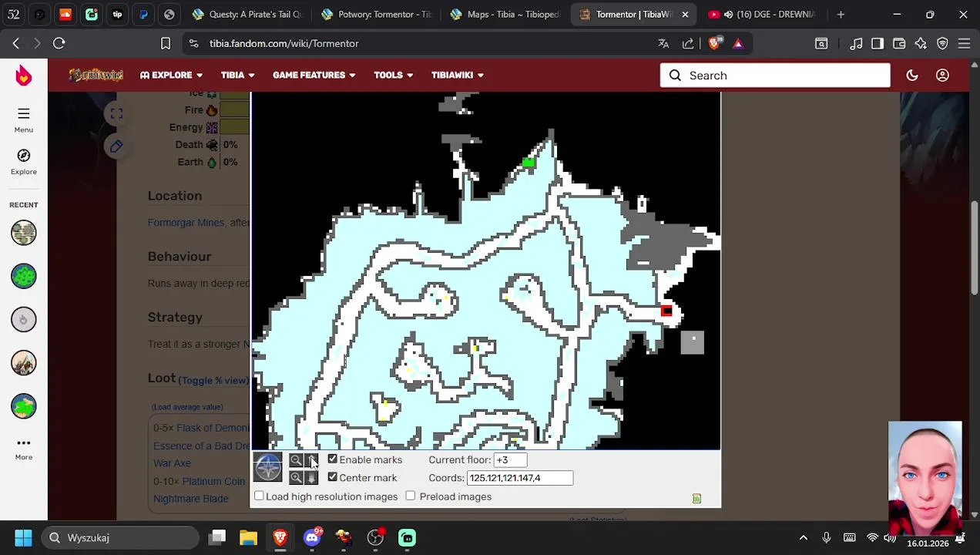Open the Fandom side Menu
This screenshot has width=980, height=555.
click(24, 119)
